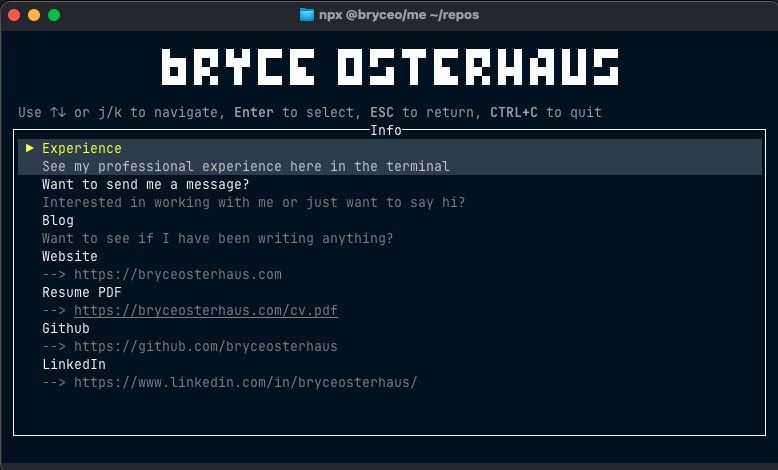Click the https://bryceosterhaus.com URL

178,274
